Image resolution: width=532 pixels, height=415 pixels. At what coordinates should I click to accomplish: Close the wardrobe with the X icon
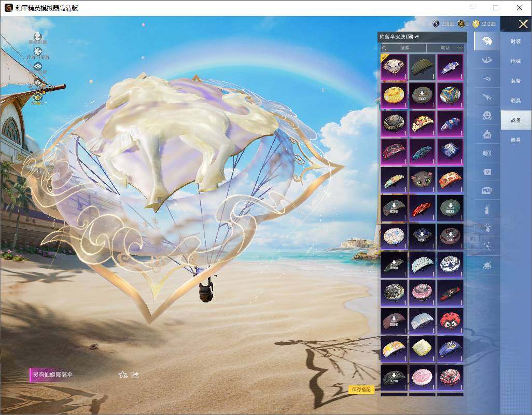(x=523, y=24)
